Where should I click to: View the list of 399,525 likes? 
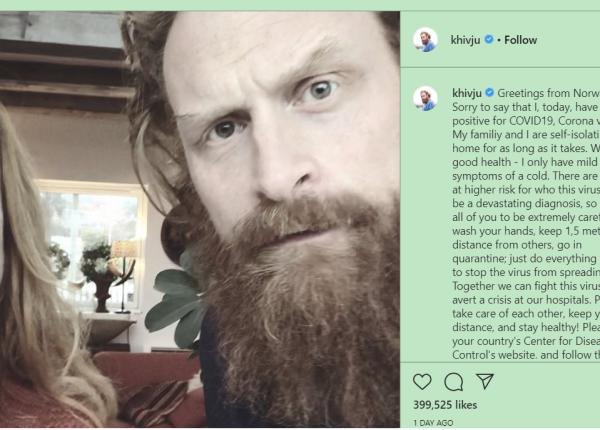point(444,405)
